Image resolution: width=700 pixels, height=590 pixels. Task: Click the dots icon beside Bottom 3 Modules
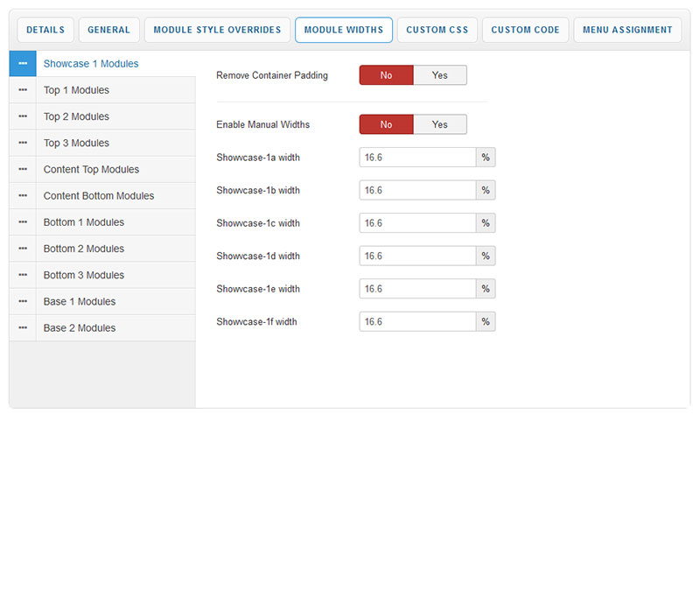coord(23,275)
